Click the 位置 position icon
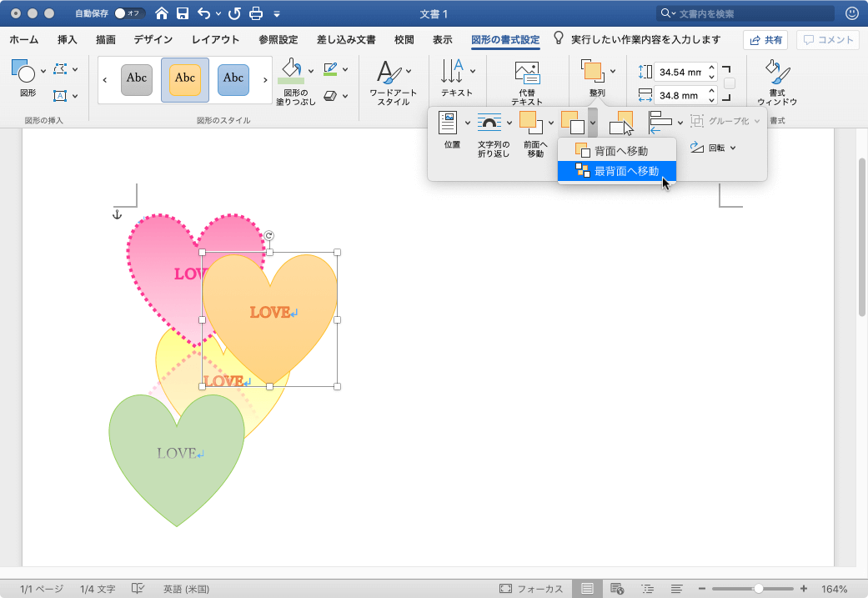The image size is (868, 598). click(448, 123)
